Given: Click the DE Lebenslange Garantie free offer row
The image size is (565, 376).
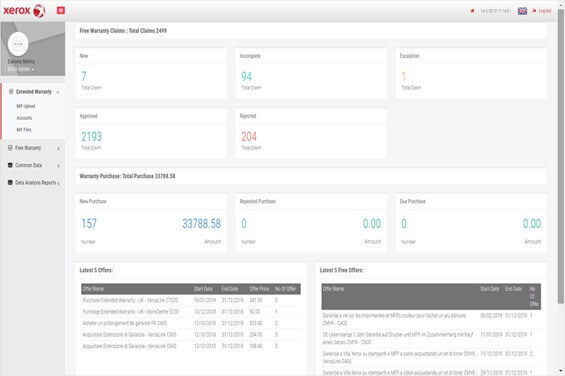Looking at the screenshot, I should tap(431, 338).
